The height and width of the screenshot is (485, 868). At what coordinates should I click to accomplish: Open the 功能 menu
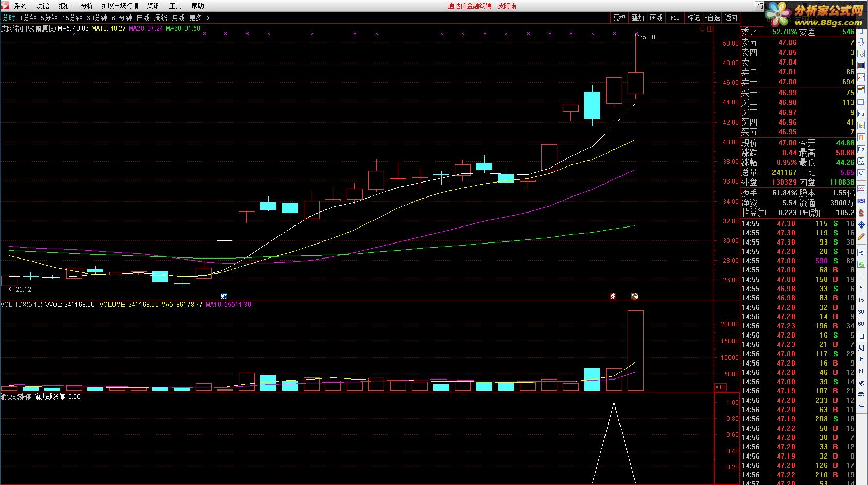pos(42,6)
